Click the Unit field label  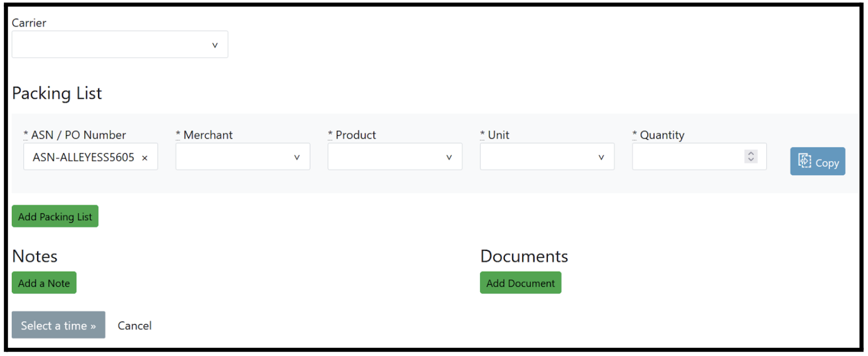(498, 135)
